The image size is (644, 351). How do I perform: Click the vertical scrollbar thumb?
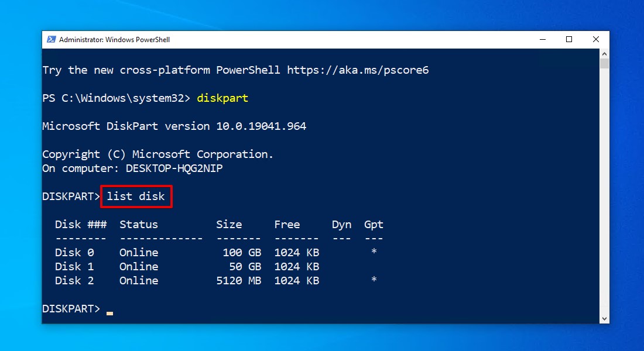tap(604, 64)
